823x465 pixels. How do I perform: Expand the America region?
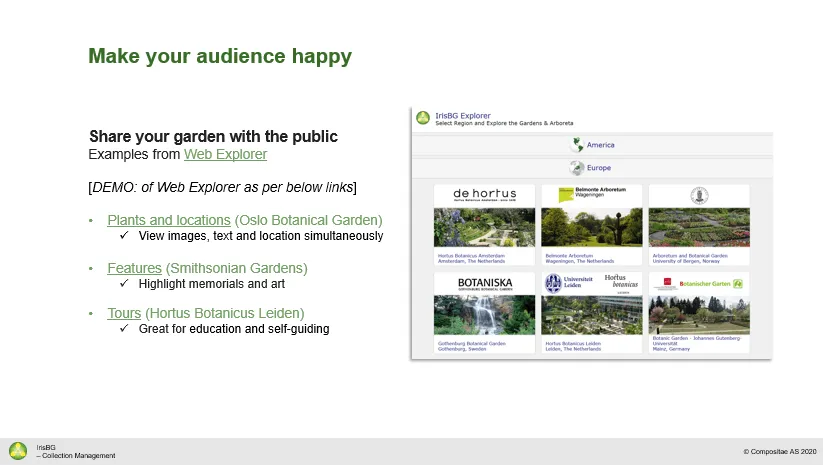592,144
